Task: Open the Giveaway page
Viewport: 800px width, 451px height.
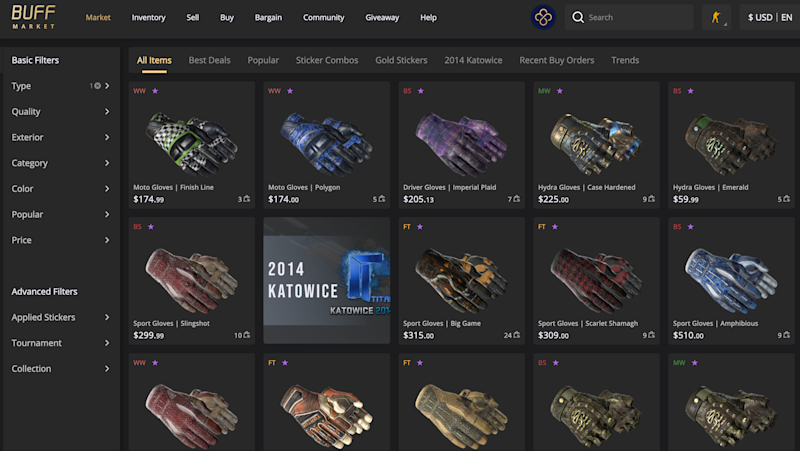Action: [x=382, y=17]
